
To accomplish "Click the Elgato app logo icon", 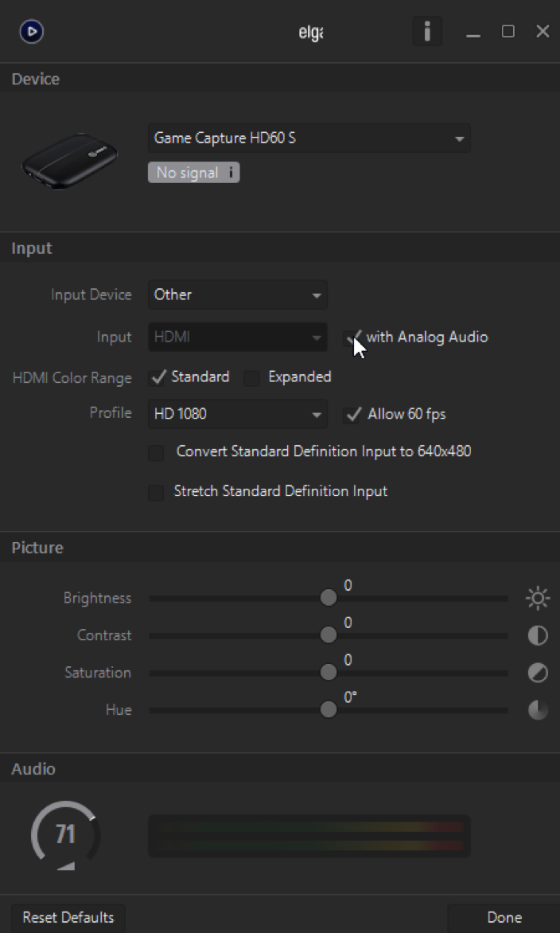I will pos(31,32).
